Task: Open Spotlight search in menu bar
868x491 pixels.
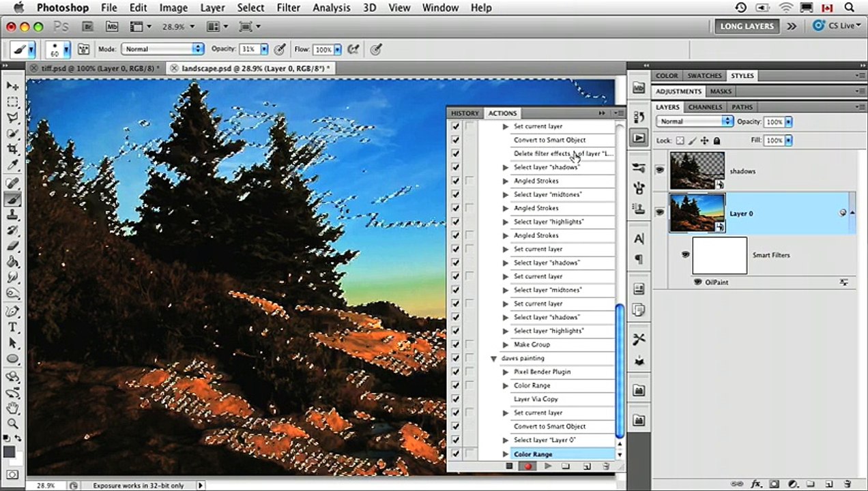Action: click(x=849, y=8)
